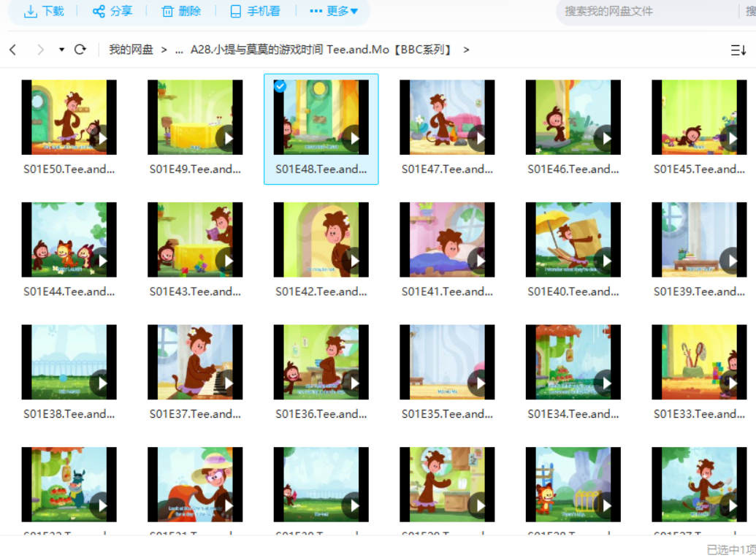Click the S01E46.Tee.and... file name

pyautogui.click(x=573, y=169)
